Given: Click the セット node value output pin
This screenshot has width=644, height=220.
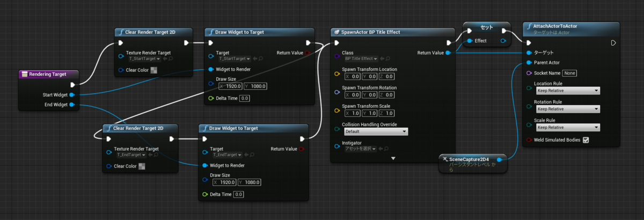Looking at the screenshot, I should (x=503, y=41).
